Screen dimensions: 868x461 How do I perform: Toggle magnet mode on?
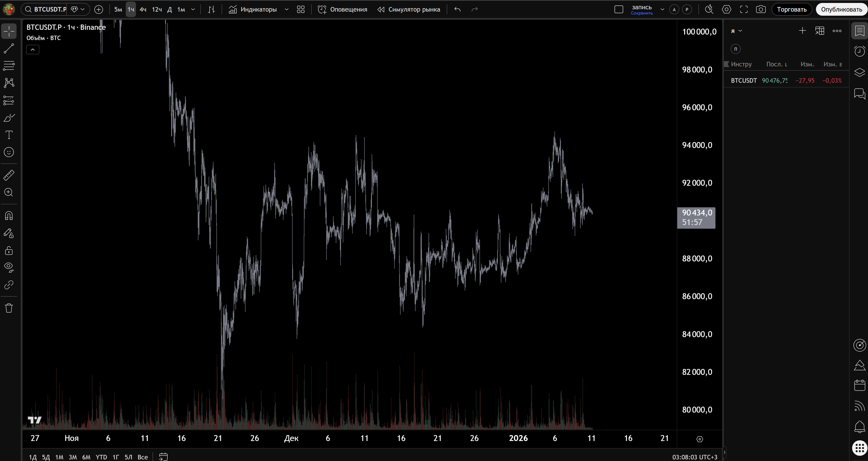point(9,216)
